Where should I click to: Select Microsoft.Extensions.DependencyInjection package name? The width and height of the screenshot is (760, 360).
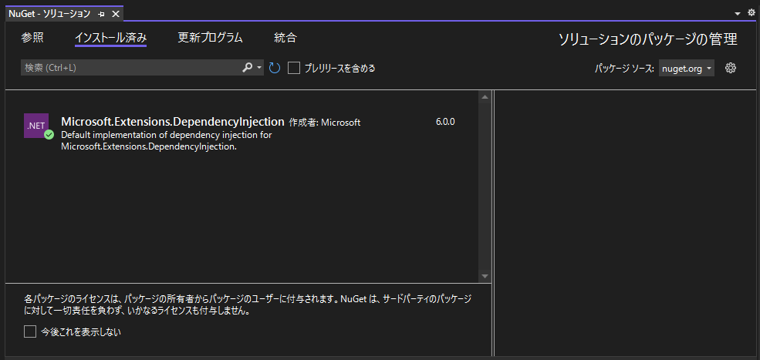pyautogui.click(x=173, y=121)
